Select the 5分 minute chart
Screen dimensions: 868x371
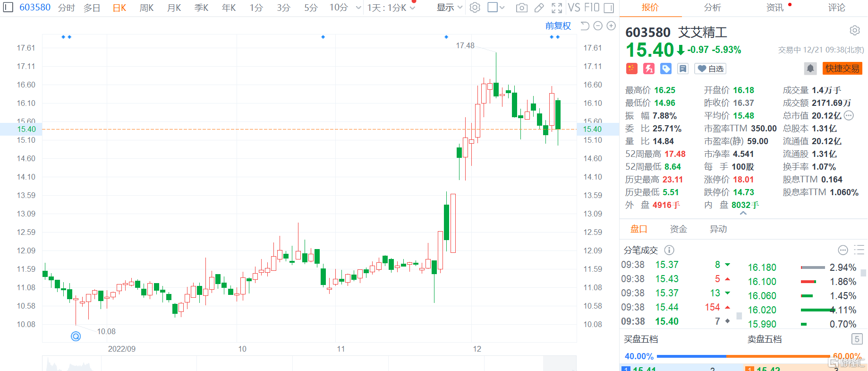click(311, 8)
